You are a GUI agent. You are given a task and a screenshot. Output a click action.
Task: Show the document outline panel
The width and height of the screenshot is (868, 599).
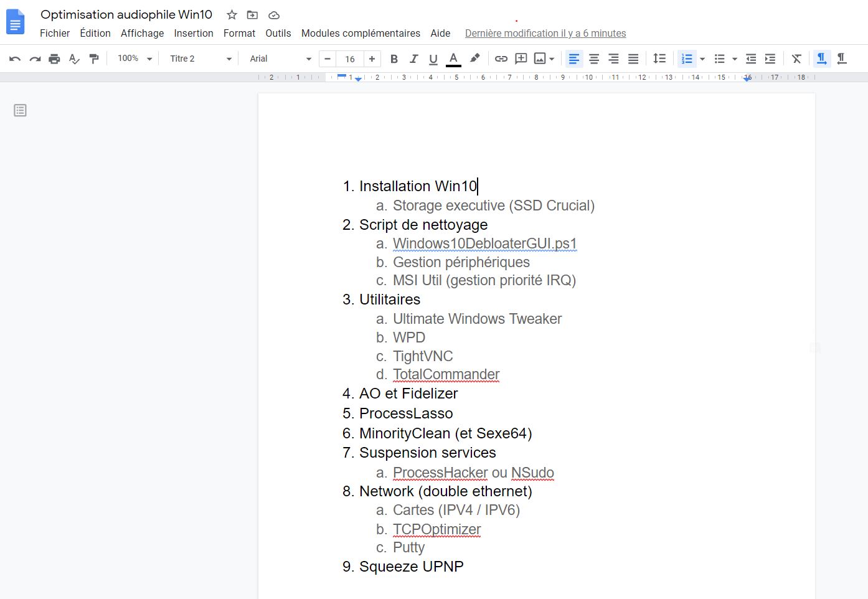pos(20,110)
